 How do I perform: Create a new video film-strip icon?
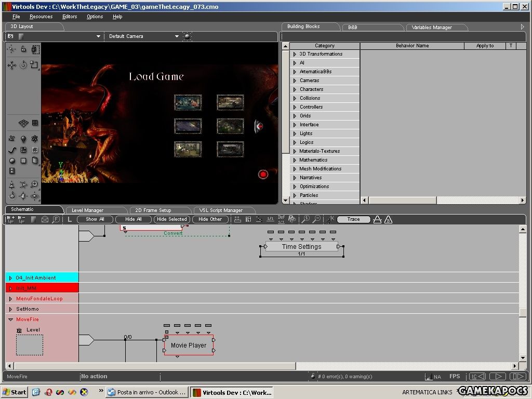12,171
